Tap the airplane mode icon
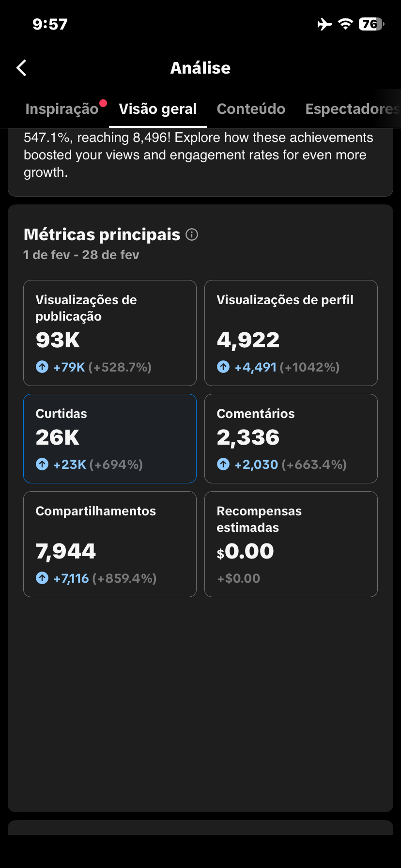Viewport: 401px width, 868px height. pyautogui.click(x=324, y=24)
